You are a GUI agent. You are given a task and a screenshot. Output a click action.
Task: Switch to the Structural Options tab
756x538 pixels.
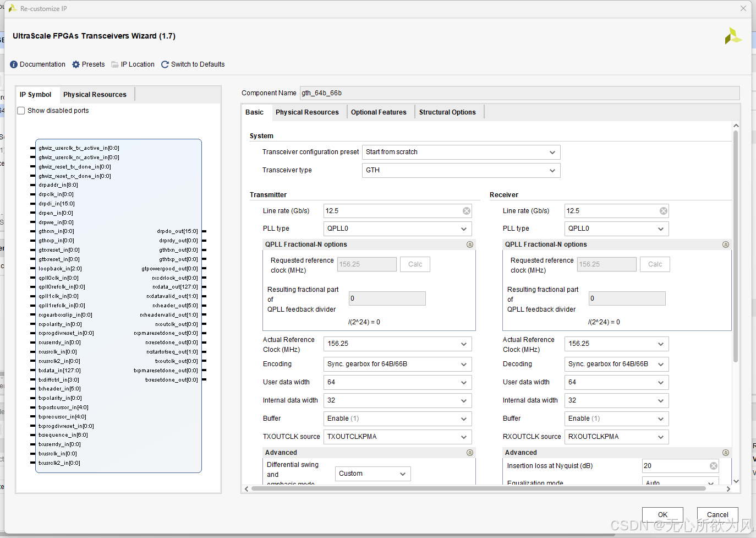447,112
